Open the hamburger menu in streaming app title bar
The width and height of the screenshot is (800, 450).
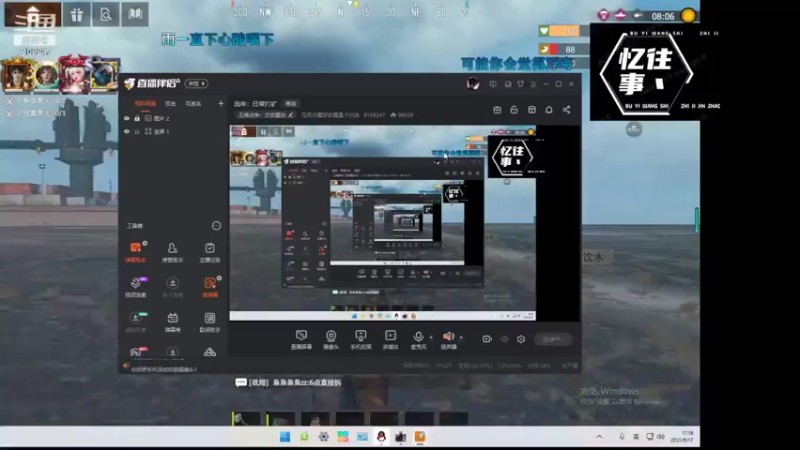click(533, 84)
